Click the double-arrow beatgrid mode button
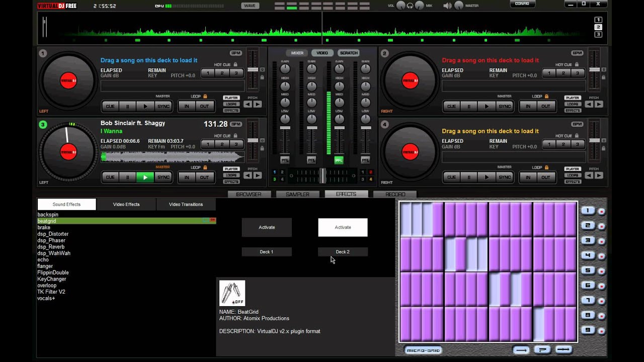This screenshot has width=644, height=362. 563,350
